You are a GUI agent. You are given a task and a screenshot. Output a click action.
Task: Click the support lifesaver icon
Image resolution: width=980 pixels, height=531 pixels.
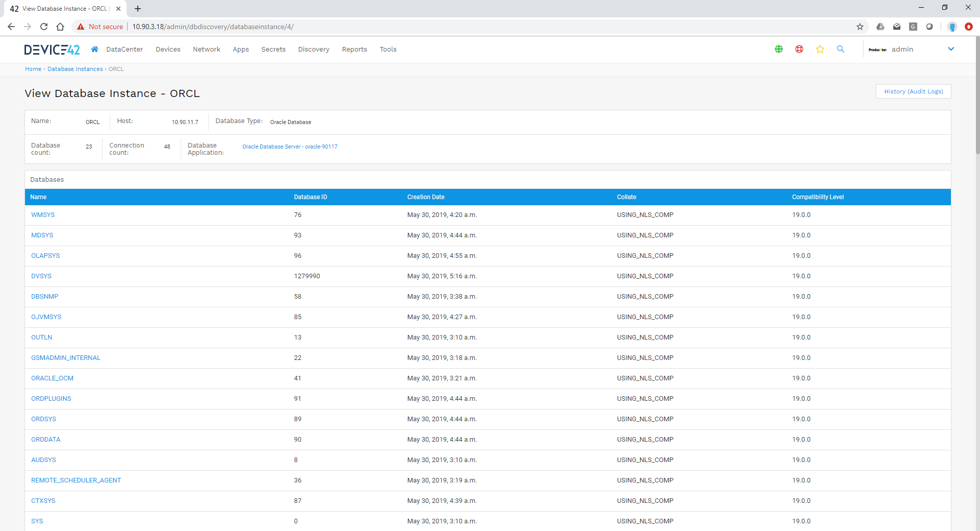coord(799,49)
